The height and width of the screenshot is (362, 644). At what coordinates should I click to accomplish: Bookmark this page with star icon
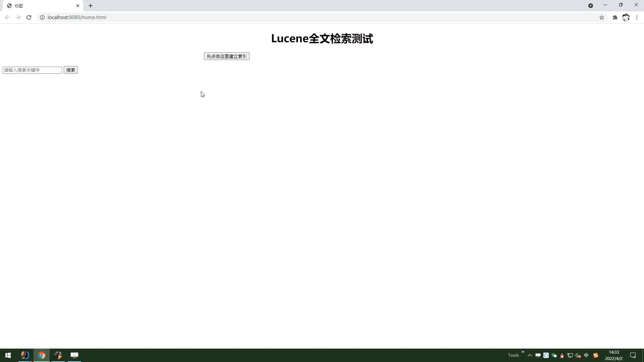602,17
